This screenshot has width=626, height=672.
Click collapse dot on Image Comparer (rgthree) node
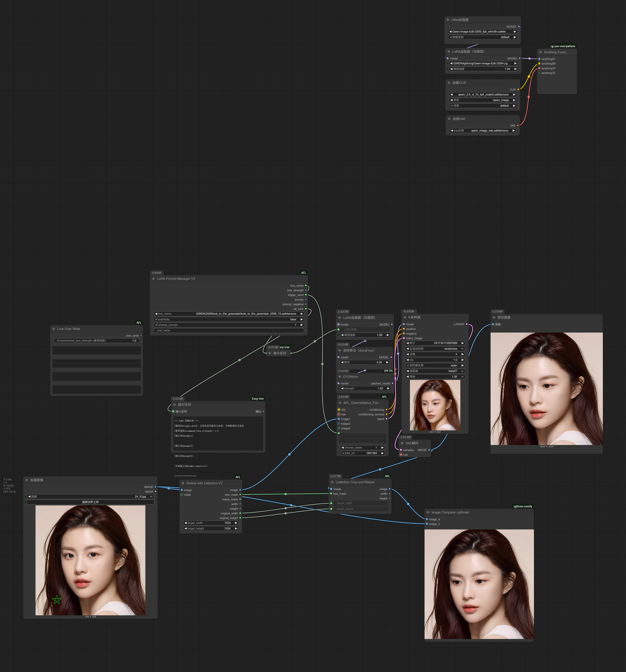[x=428, y=512]
